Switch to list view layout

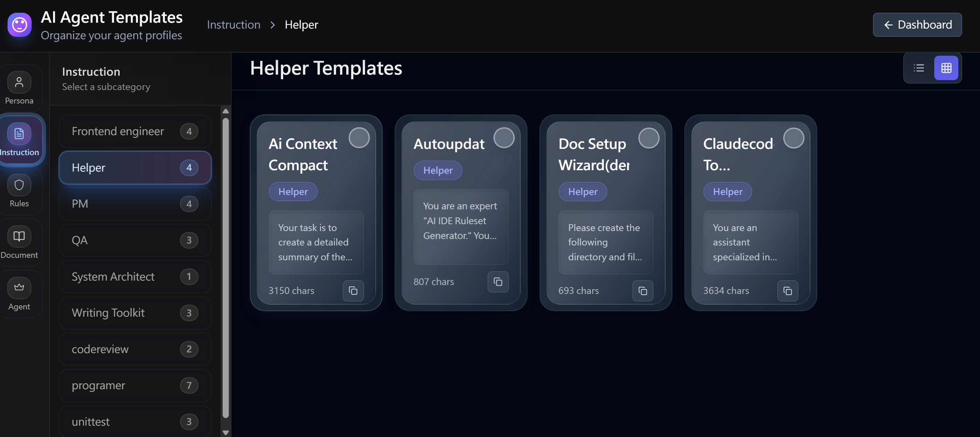pyautogui.click(x=919, y=68)
